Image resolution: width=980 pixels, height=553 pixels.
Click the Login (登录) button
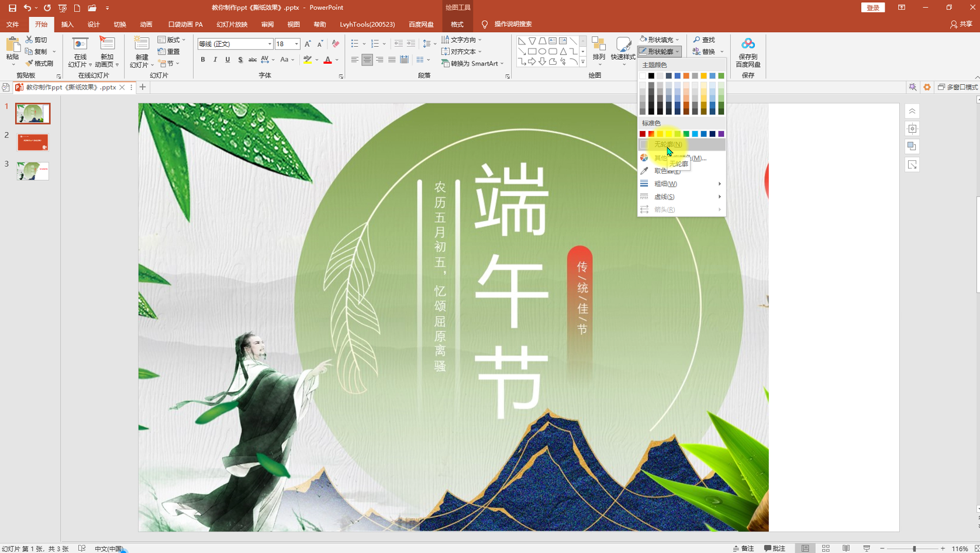(873, 8)
